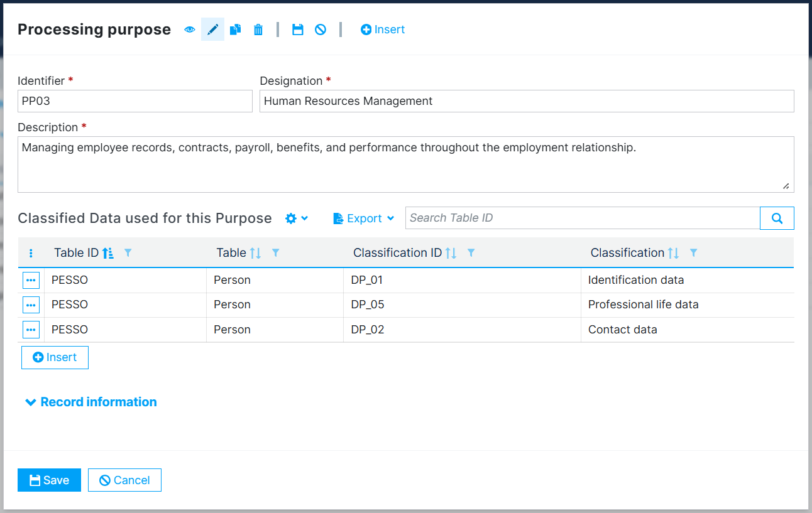Click the DP_05 classification ID cell
812x513 pixels.
(462, 305)
